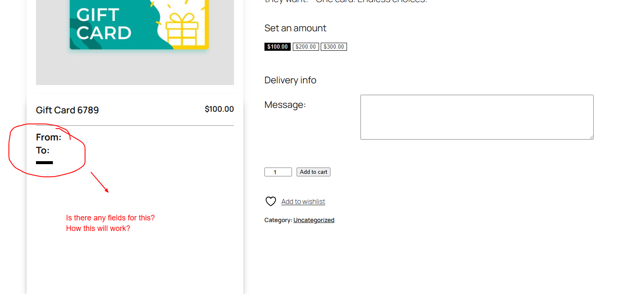Click the heart wishlist icon
The image size is (644, 294).
[x=270, y=201]
